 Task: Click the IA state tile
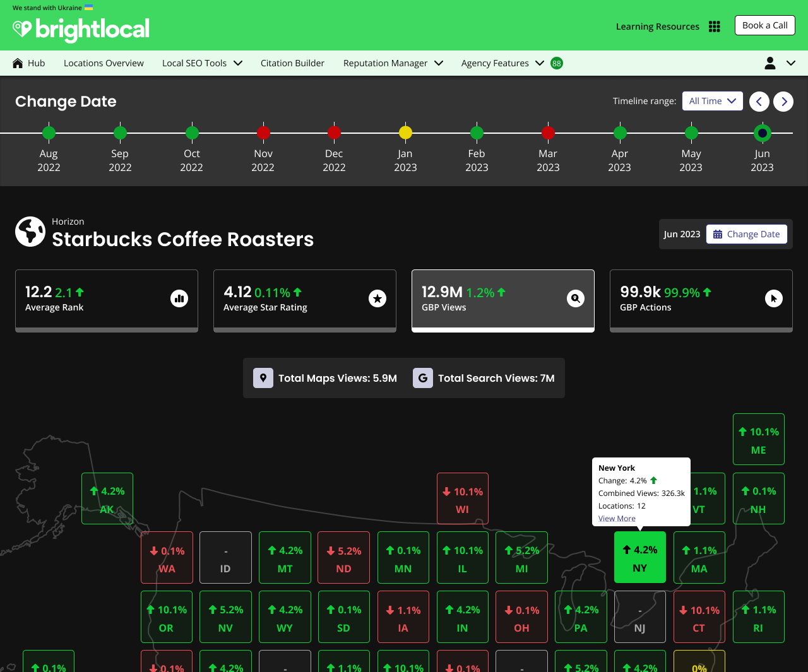[403, 616]
